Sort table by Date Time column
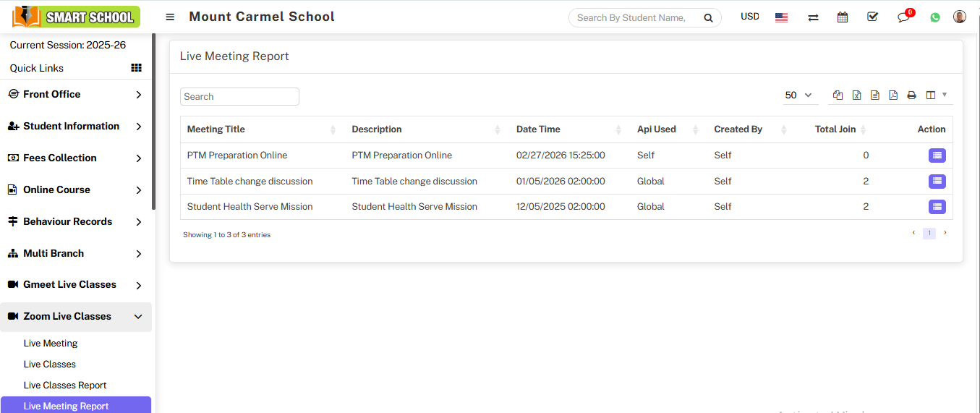The width and height of the screenshot is (980, 413). [x=538, y=129]
